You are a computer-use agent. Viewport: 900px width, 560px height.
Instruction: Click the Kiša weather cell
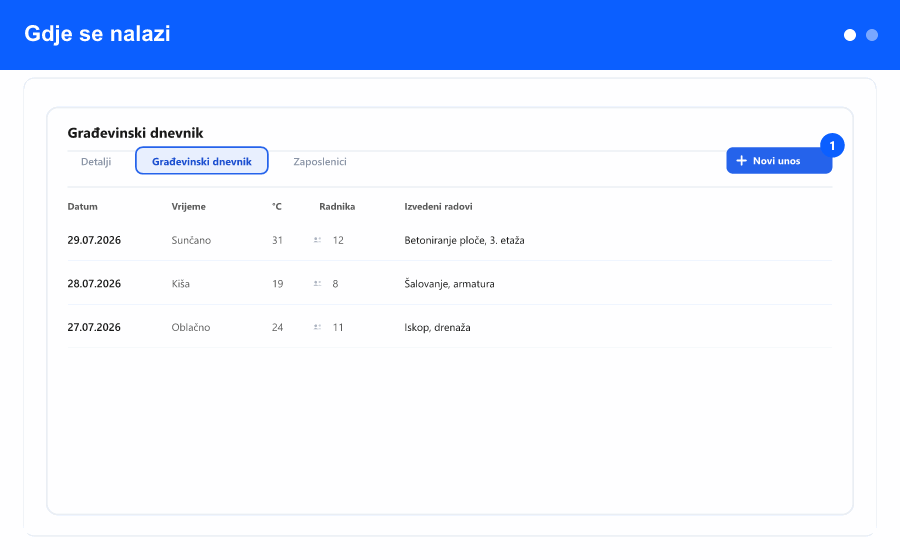coord(180,283)
